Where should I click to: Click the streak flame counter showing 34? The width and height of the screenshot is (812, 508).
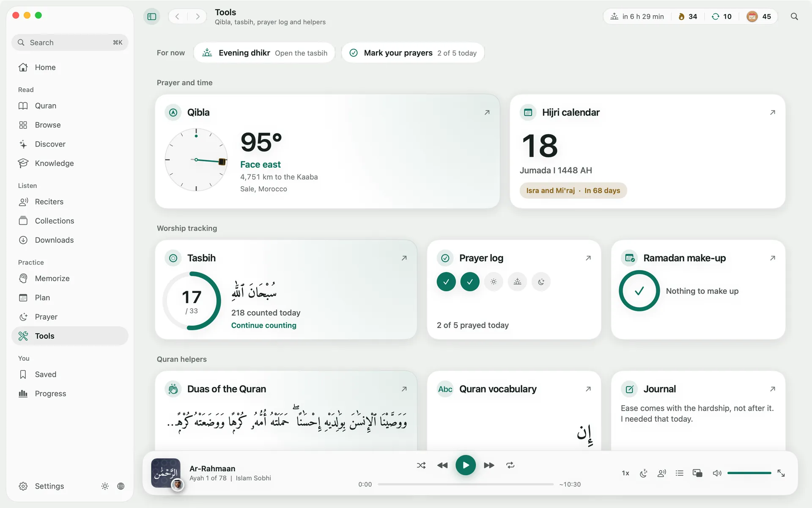(688, 17)
